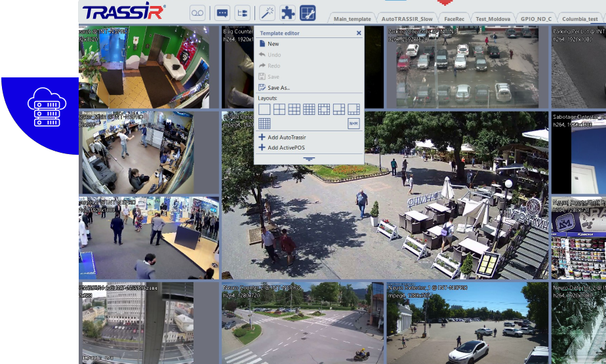Pick the dense grid layout in second row
Screen dimensions: 606x364
[x=264, y=123]
